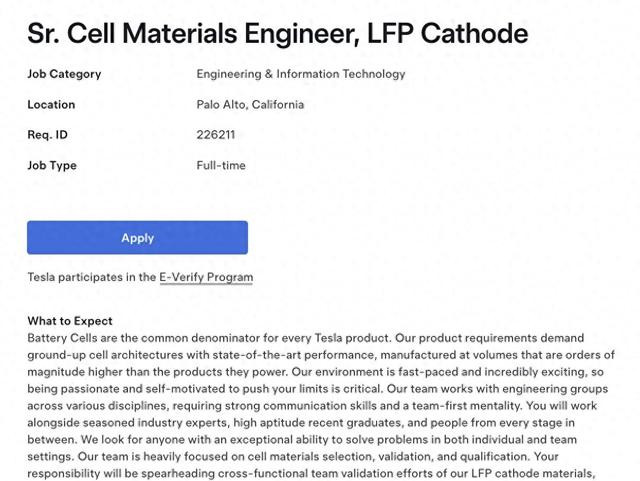Click the line beginning 'being passionate and self-motivated'
Image resolution: width=640 pixels, height=481 pixels.
coord(318,389)
